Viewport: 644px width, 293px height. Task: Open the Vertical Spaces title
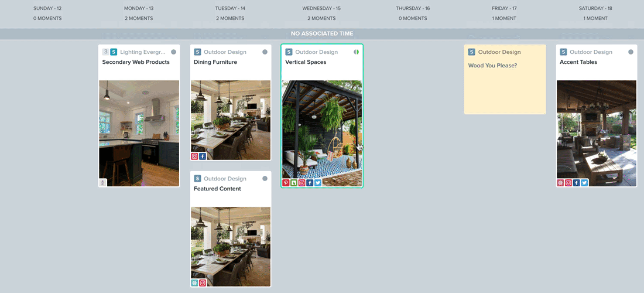coord(306,62)
